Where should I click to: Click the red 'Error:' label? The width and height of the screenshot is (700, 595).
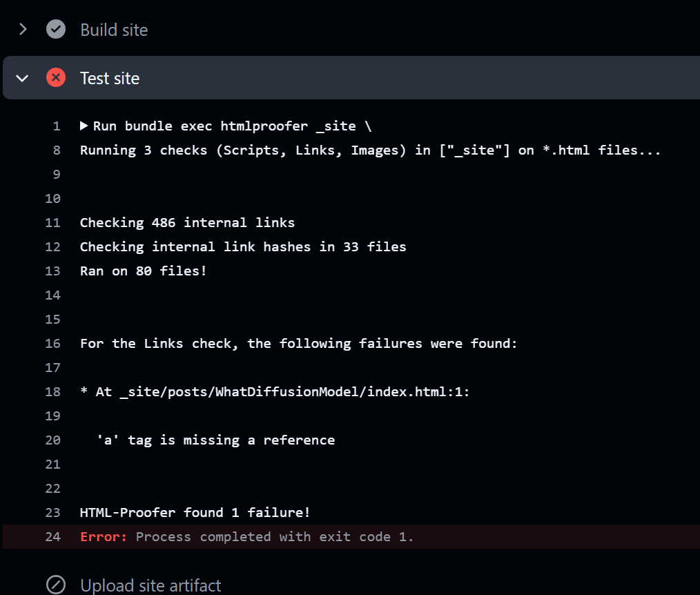104,536
